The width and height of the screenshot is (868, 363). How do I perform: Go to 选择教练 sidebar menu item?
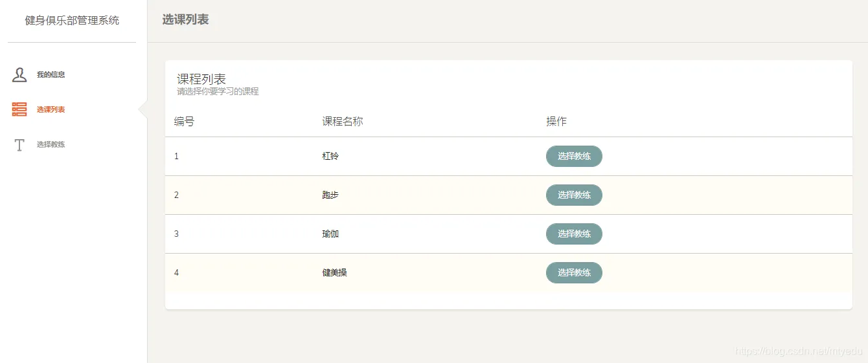tap(51, 144)
